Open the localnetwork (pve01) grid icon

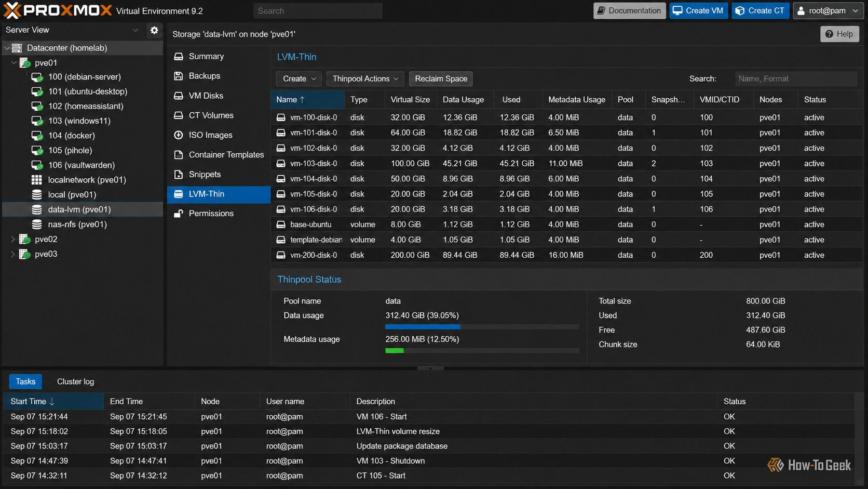pyautogui.click(x=37, y=180)
